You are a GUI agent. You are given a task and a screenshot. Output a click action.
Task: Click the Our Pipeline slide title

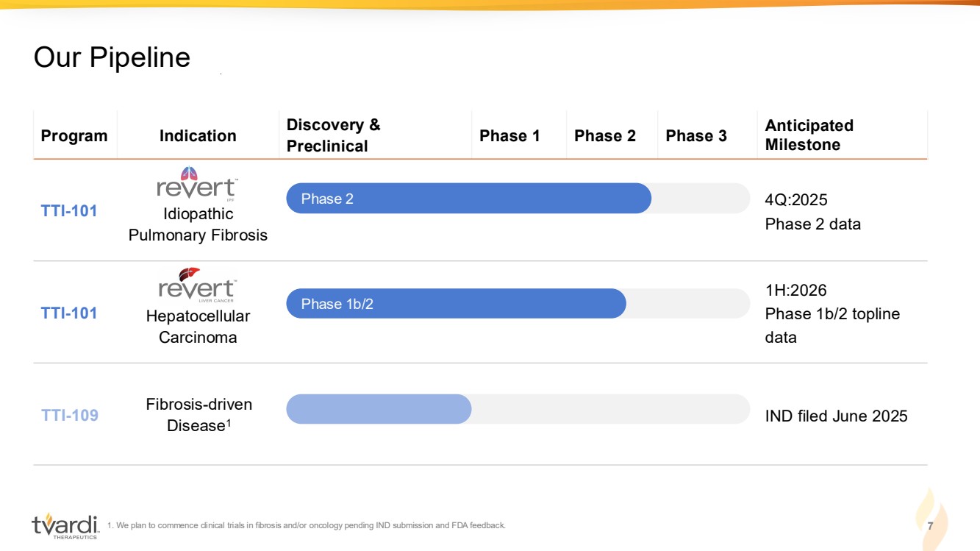point(112,57)
